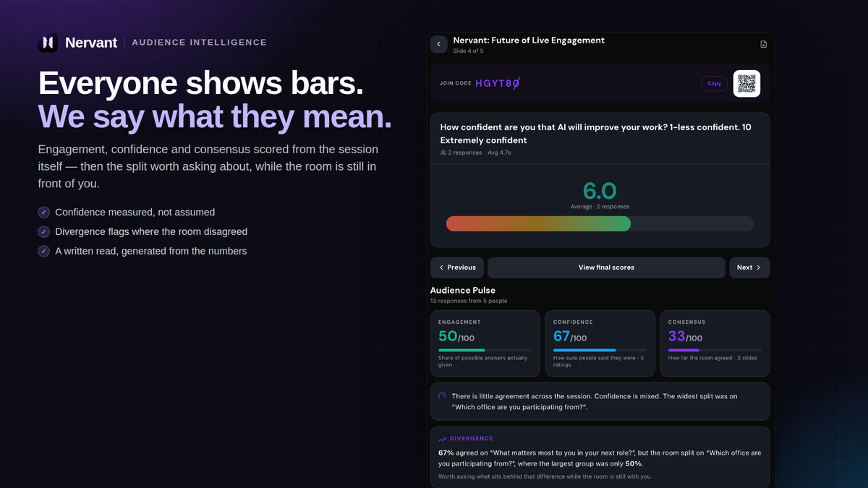Image resolution: width=868 pixels, height=488 pixels.
Task: Click the "JOIN CODE" label
Action: click(456, 84)
